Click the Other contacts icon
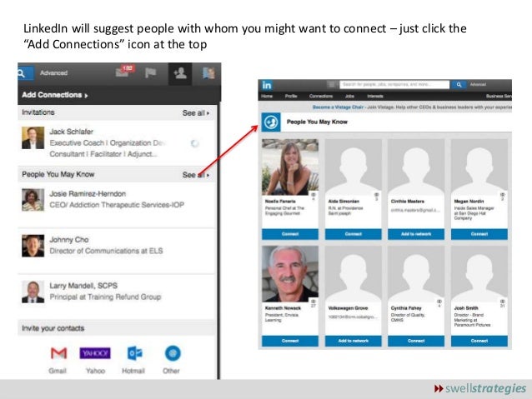 coord(173,353)
